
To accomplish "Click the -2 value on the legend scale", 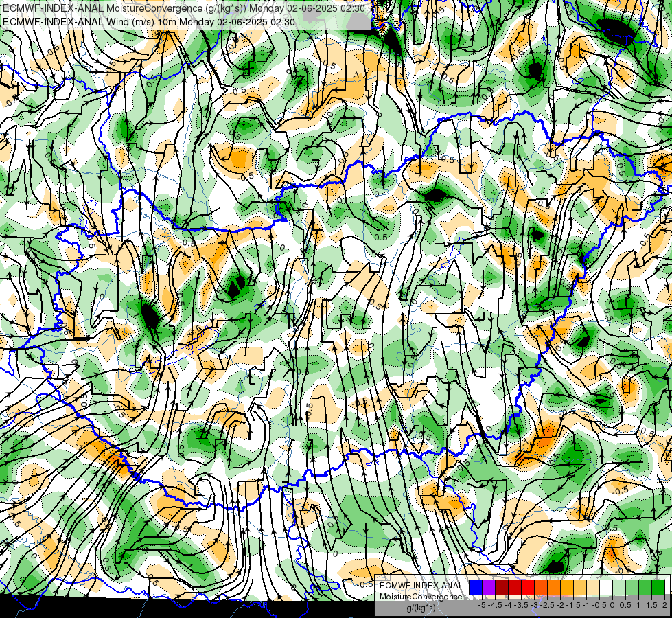I will point(560,605).
